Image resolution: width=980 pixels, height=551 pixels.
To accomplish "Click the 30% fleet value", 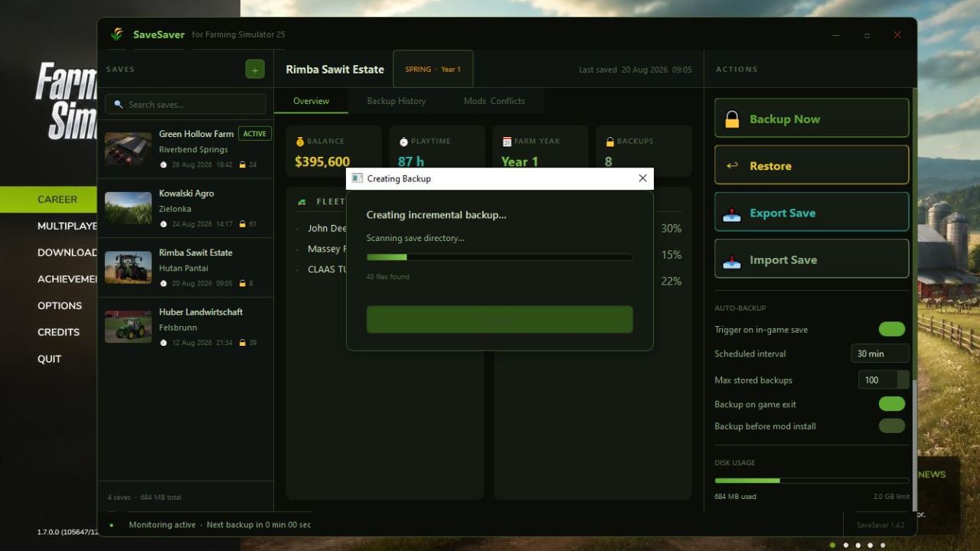I will tap(671, 228).
